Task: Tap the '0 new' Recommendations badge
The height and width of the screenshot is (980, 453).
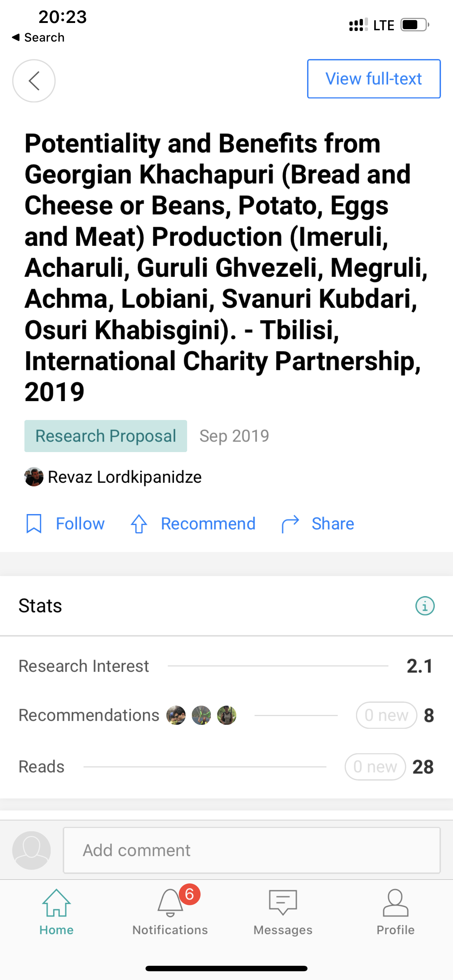Action: [386, 715]
